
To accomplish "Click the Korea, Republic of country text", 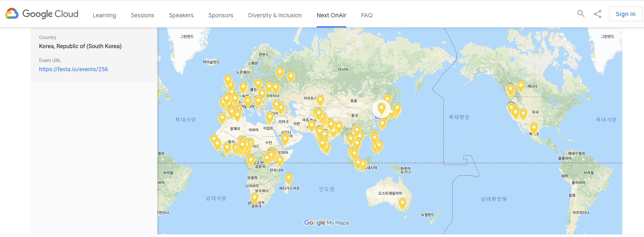I will [x=80, y=46].
